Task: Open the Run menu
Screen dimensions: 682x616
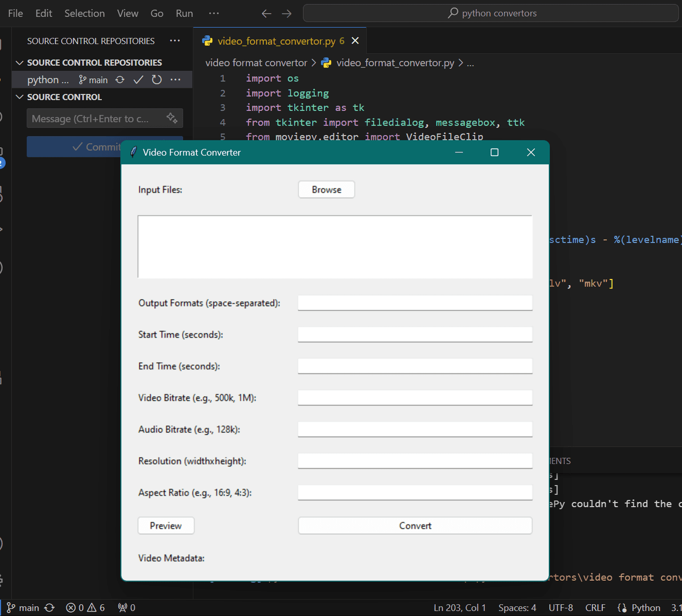Action: coord(184,13)
